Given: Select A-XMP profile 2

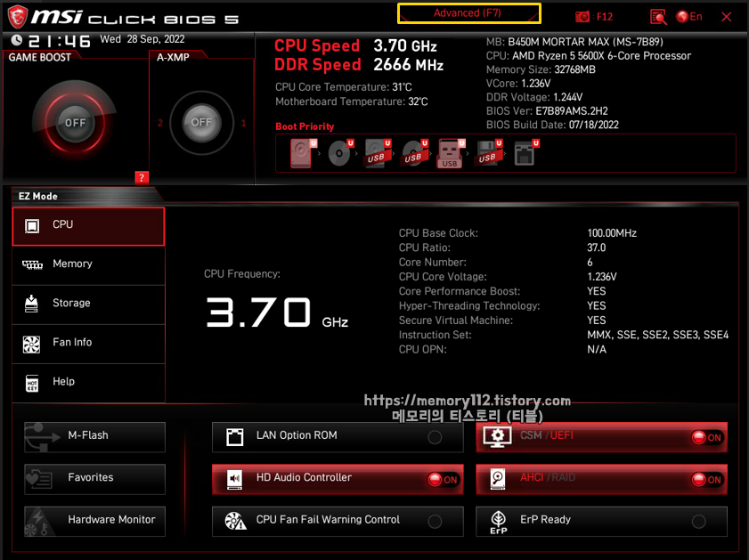Looking at the screenshot, I should point(160,123).
